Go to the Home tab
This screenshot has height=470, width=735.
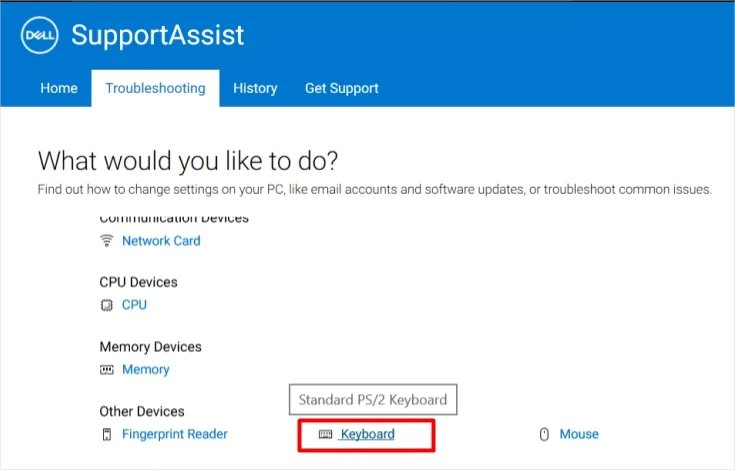click(59, 88)
